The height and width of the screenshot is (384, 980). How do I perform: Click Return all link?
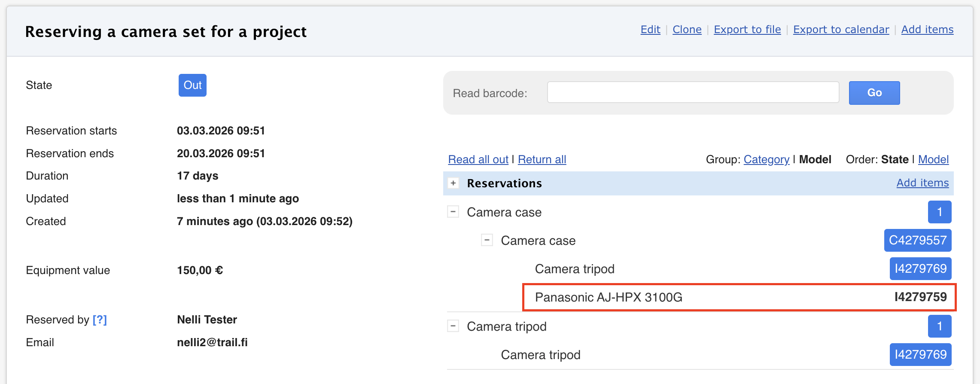click(542, 159)
